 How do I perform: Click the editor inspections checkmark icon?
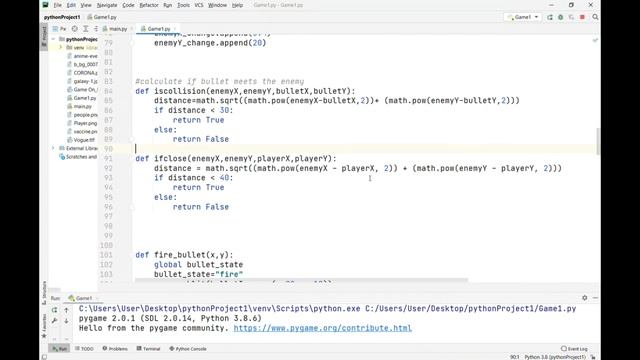tap(595, 40)
